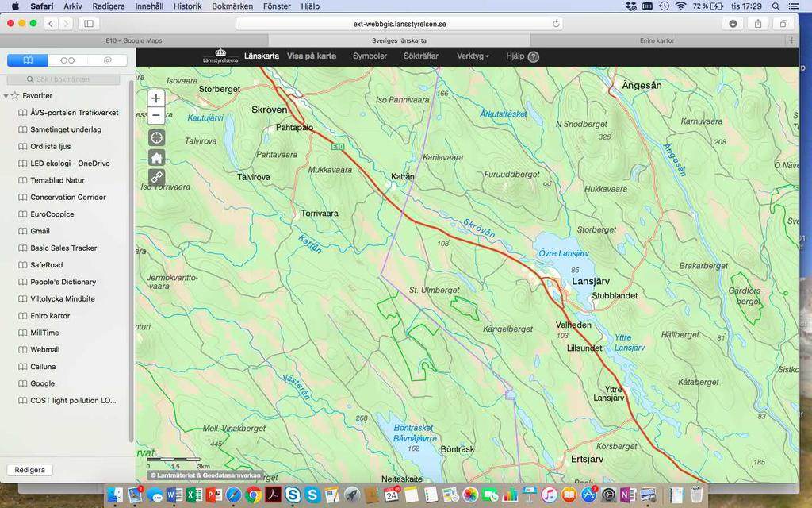Open Wi-Fi menu in menu bar
The height and width of the screenshot is (508, 812).
(681, 6)
